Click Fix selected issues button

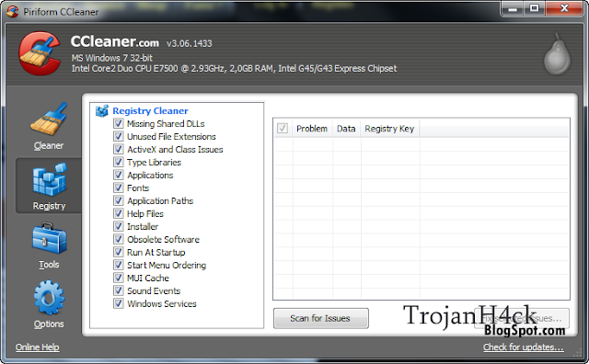tap(522, 318)
